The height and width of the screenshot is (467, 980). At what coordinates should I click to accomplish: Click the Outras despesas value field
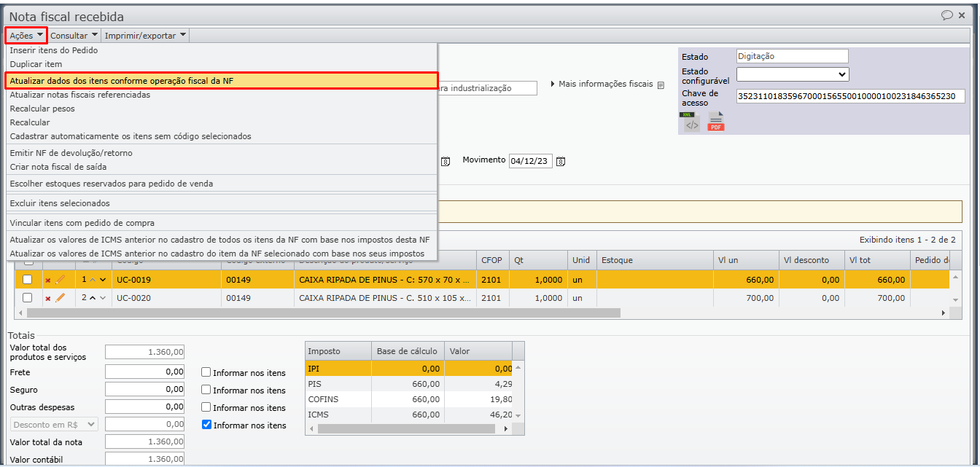[x=144, y=407]
